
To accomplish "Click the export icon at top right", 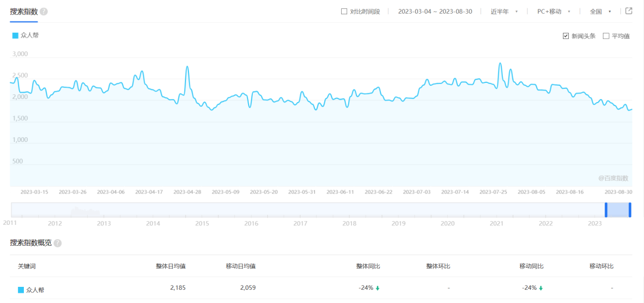I will [628, 11].
